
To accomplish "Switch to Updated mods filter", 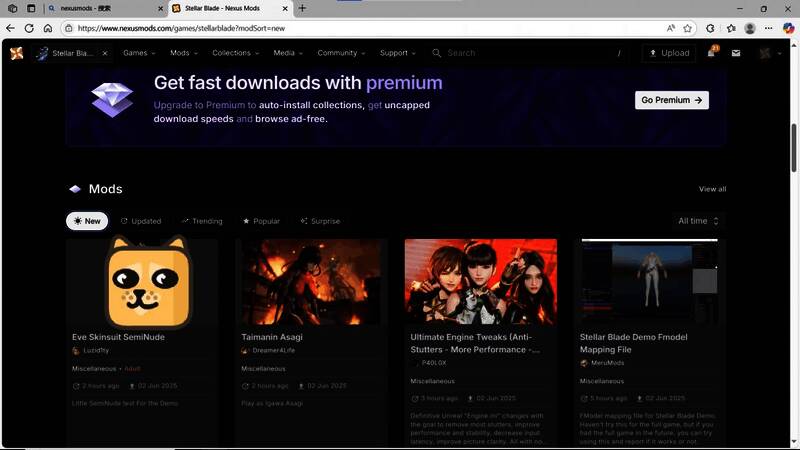I will pos(140,221).
